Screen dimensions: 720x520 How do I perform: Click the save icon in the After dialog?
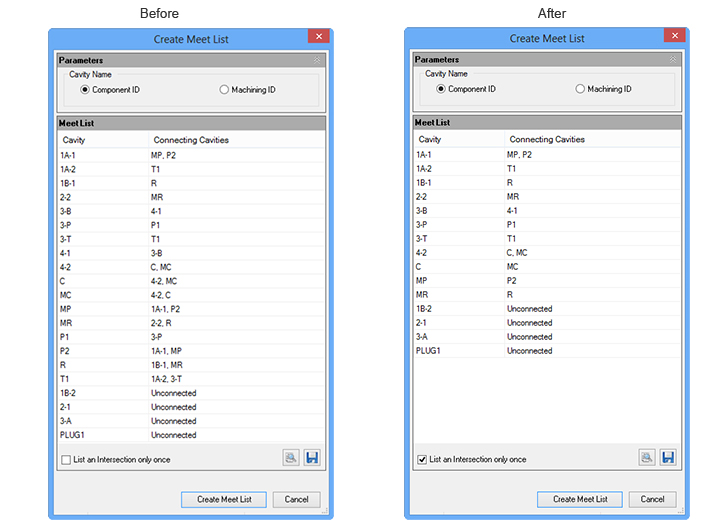point(668,458)
